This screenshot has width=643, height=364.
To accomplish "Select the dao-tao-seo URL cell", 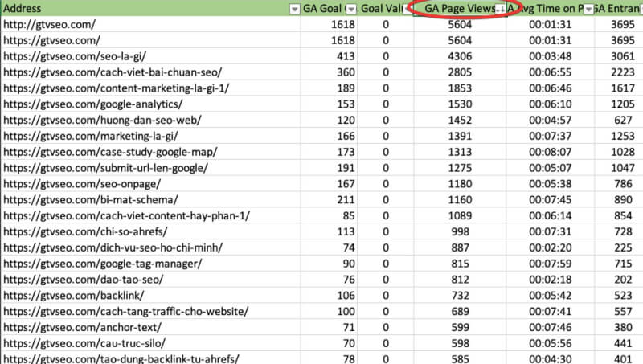I will point(151,280).
